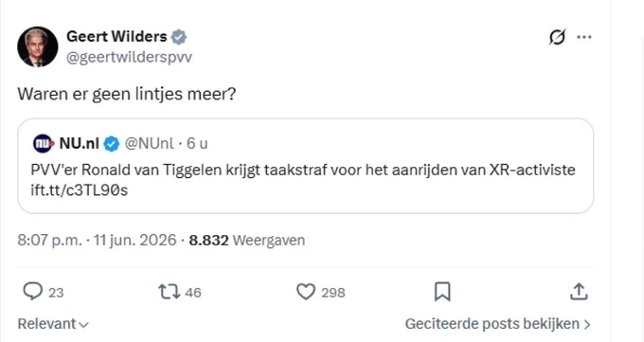Repost this tweet via retweet icon
The height and width of the screenshot is (342, 644).
[x=170, y=292]
